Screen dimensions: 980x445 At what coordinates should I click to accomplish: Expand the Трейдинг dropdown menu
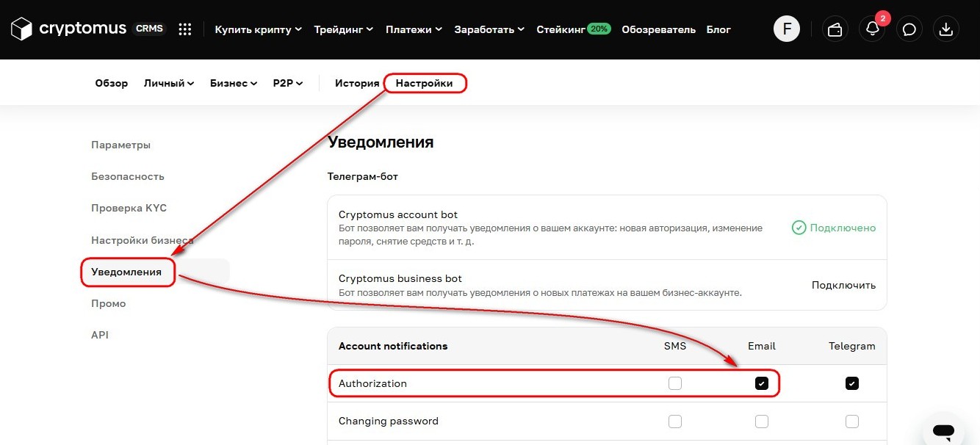coord(344,29)
